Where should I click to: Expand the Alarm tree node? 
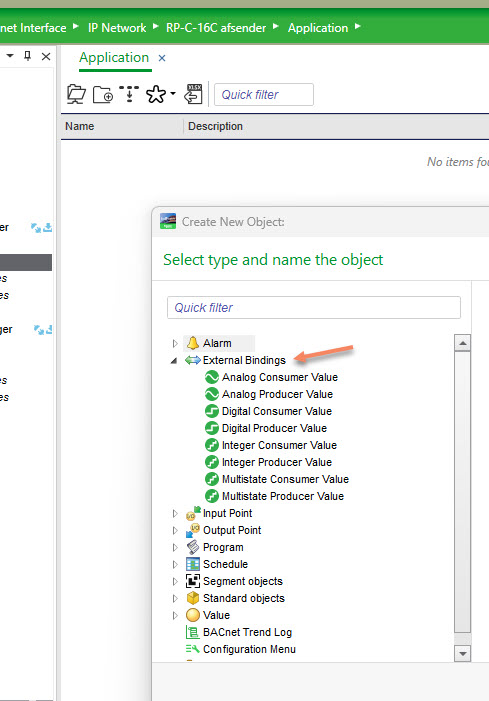point(175,343)
